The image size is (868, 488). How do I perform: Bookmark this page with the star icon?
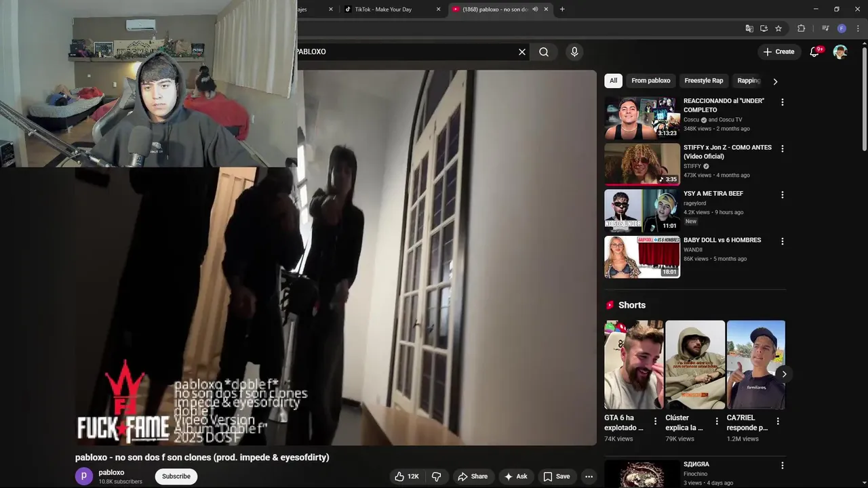point(778,28)
